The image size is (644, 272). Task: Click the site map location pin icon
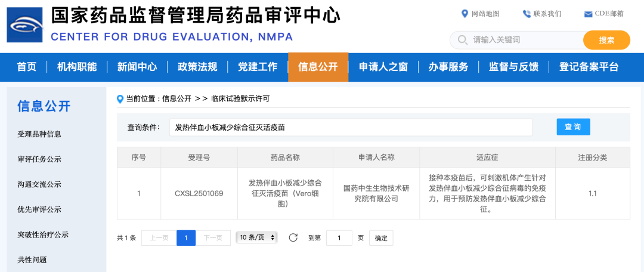[x=465, y=14]
